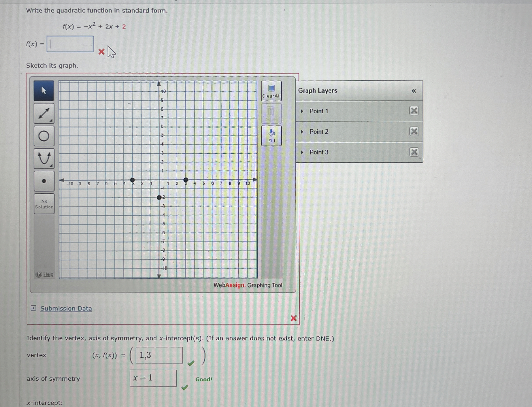Select the parabola tool
The height and width of the screenshot is (407, 532).
pos(44,158)
